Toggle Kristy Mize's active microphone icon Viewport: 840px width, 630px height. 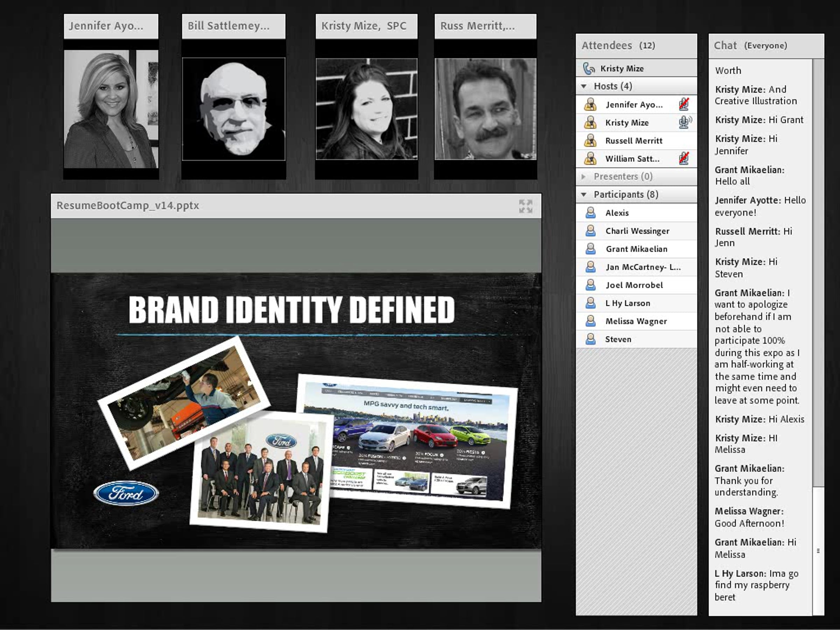point(684,122)
